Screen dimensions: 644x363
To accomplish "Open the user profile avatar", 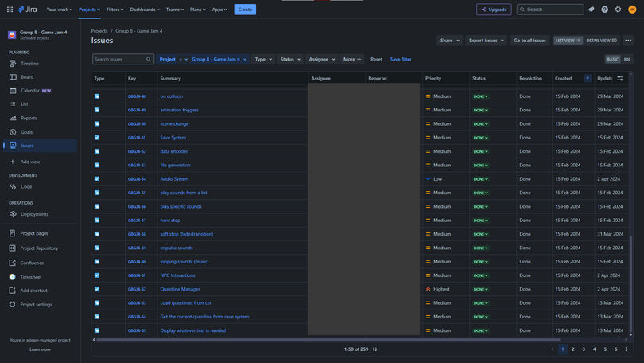I will [632, 9].
